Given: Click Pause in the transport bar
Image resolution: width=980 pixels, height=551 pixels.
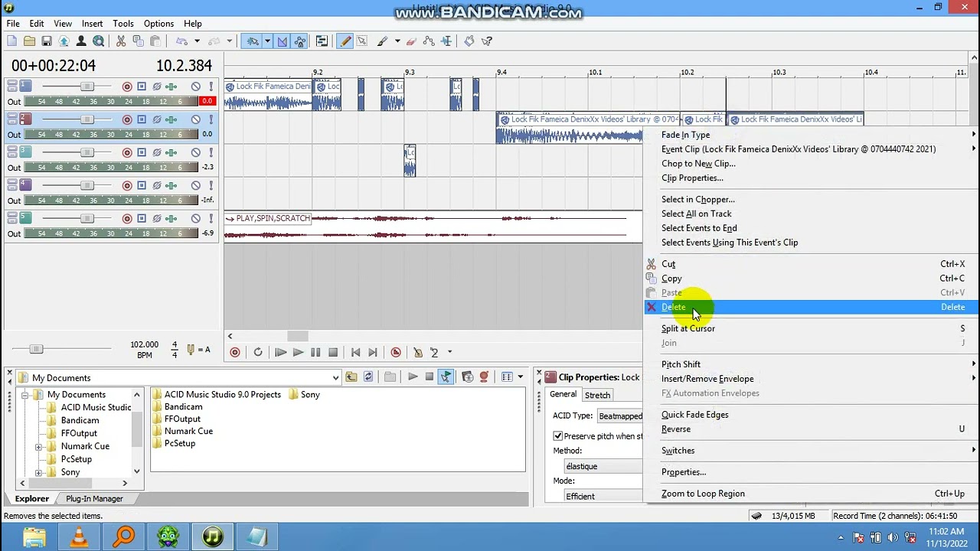Looking at the screenshot, I should (315, 353).
